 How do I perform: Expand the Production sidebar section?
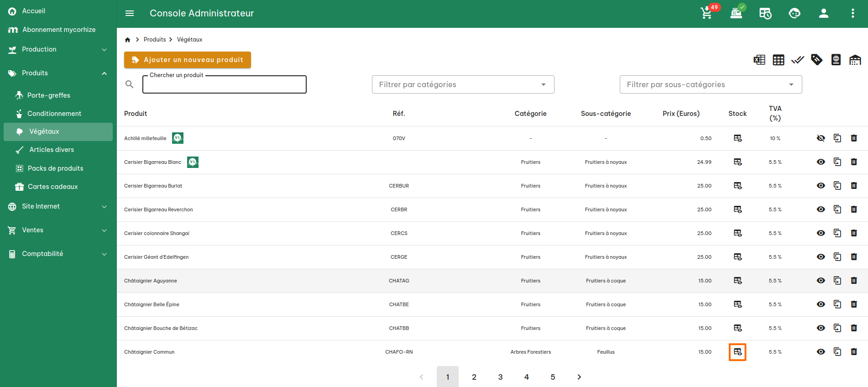[x=58, y=49]
